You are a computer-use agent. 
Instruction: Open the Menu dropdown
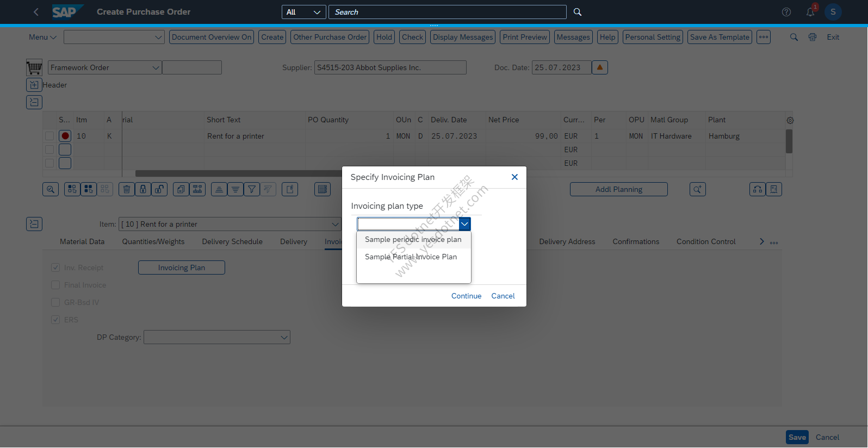click(42, 37)
